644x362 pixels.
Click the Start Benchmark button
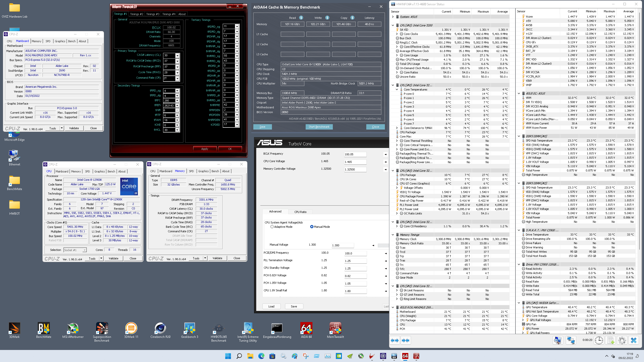click(319, 127)
